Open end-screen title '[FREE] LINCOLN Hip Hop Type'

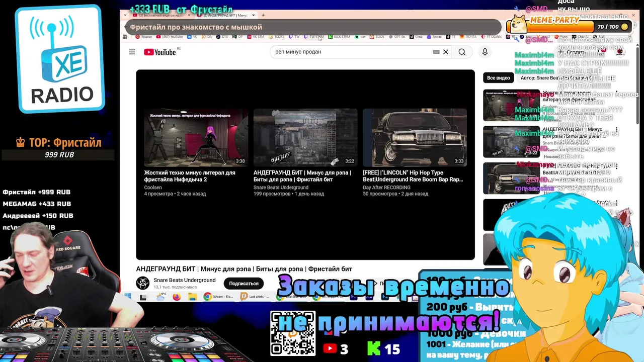coord(413,176)
